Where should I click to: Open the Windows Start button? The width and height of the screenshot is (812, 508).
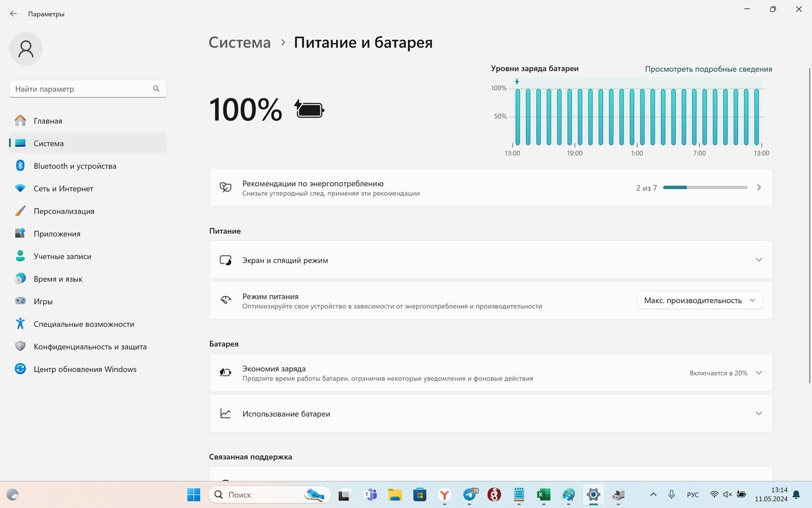click(x=193, y=495)
